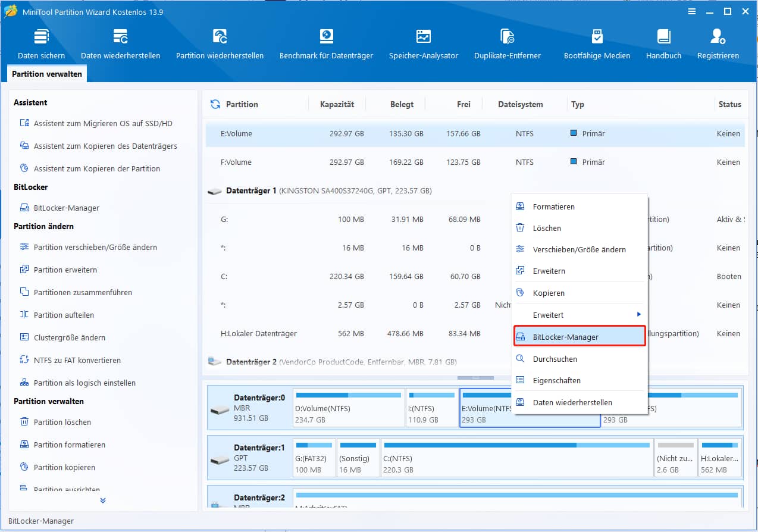The width and height of the screenshot is (758, 532).
Task: Open the Daten sichern tool
Action: click(x=41, y=45)
